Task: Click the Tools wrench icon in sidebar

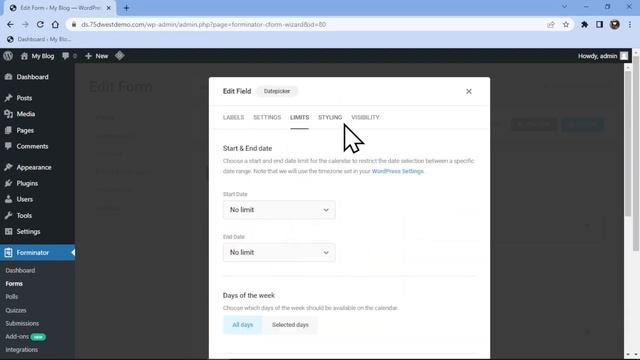Action: [9, 215]
